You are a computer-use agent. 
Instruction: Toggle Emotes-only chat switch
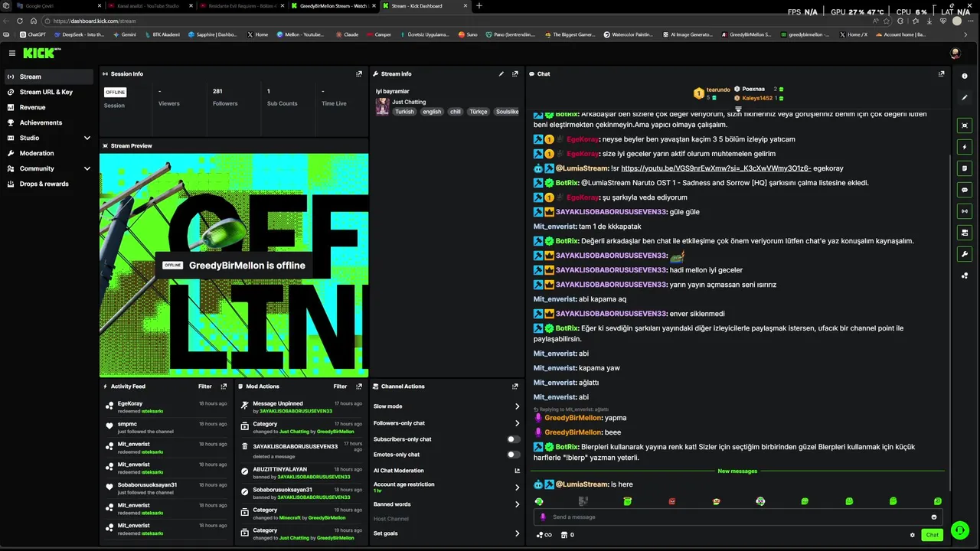coord(514,455)
